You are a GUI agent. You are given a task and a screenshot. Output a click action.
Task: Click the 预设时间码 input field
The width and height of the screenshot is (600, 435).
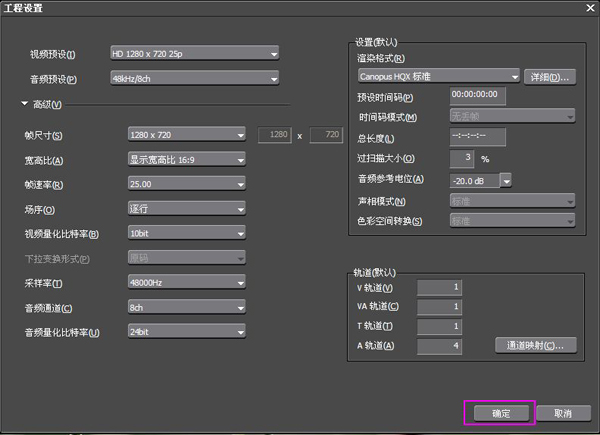click(x=478, y=96)
